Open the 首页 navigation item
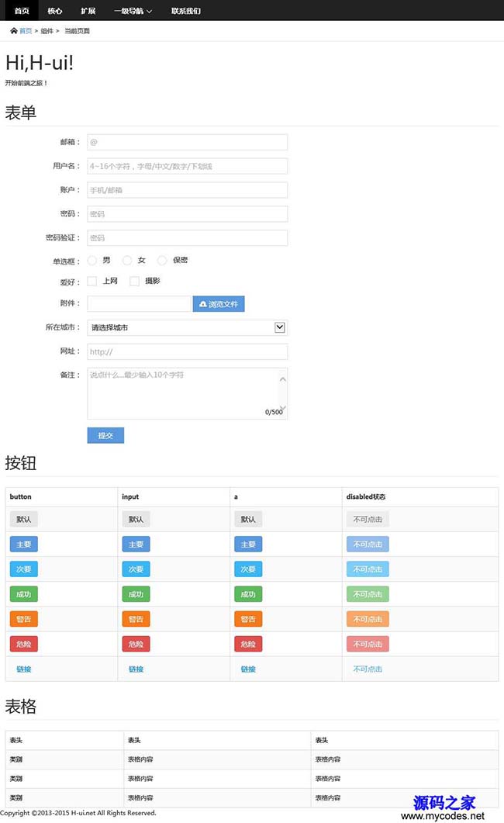The height and width of the screenshot is (823, 504). 22,11
